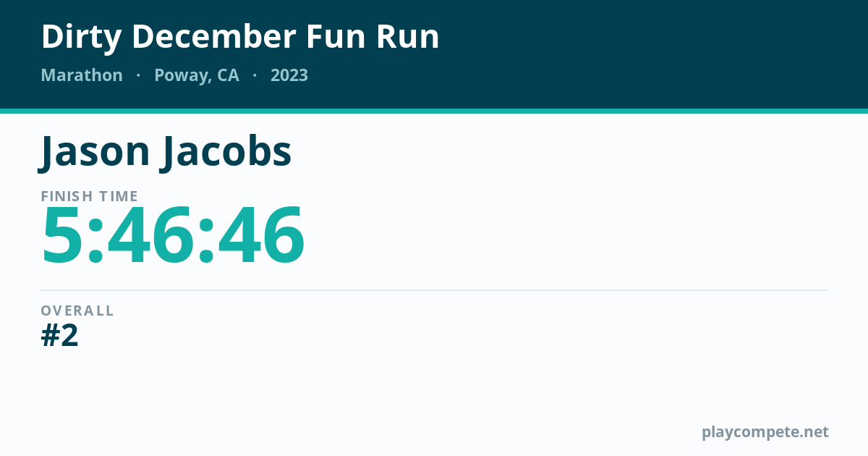Click the dot separator after Marathon

coord(138,75)
